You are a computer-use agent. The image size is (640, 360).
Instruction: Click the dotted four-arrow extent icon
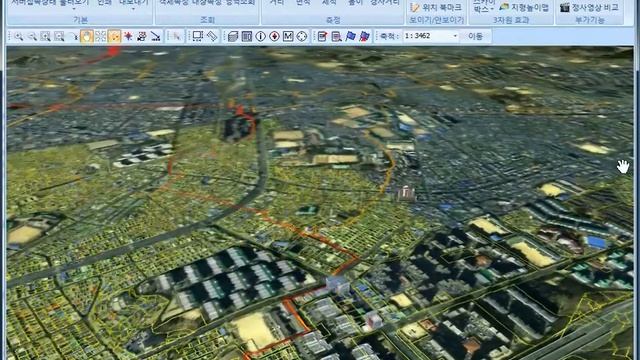100,36
